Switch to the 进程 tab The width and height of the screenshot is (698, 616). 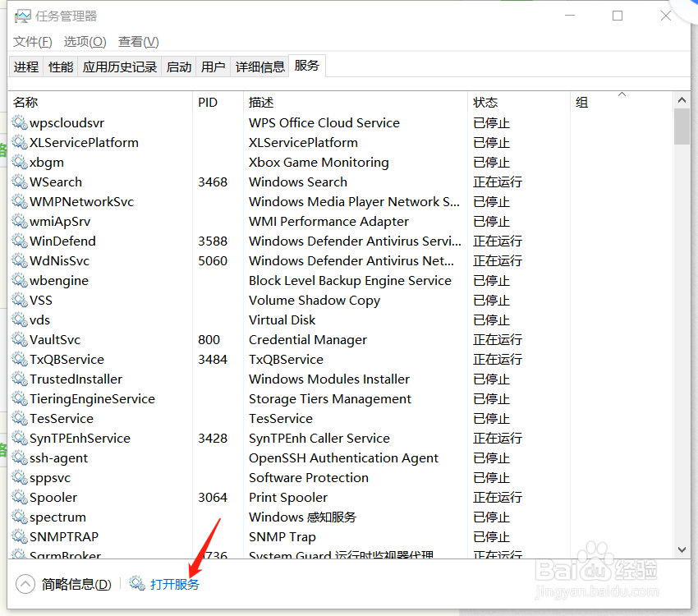click(x=25, y=67)
